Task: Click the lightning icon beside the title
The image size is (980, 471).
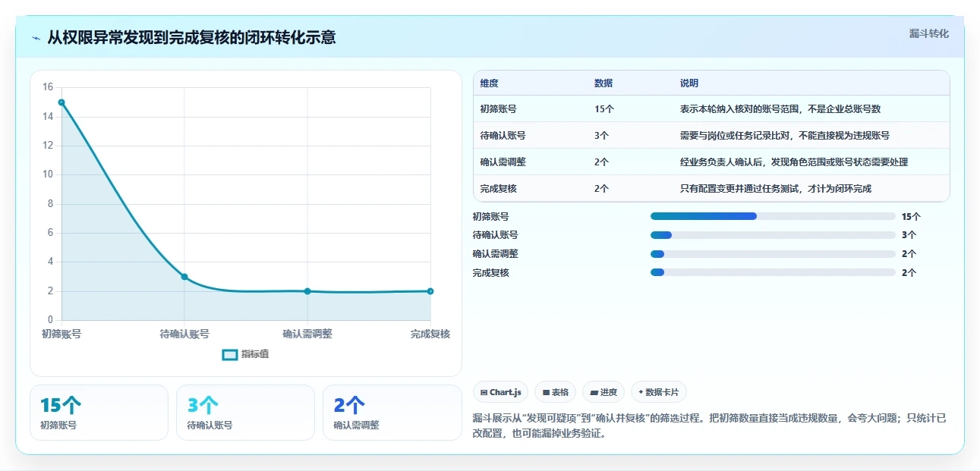Action: 36,38
